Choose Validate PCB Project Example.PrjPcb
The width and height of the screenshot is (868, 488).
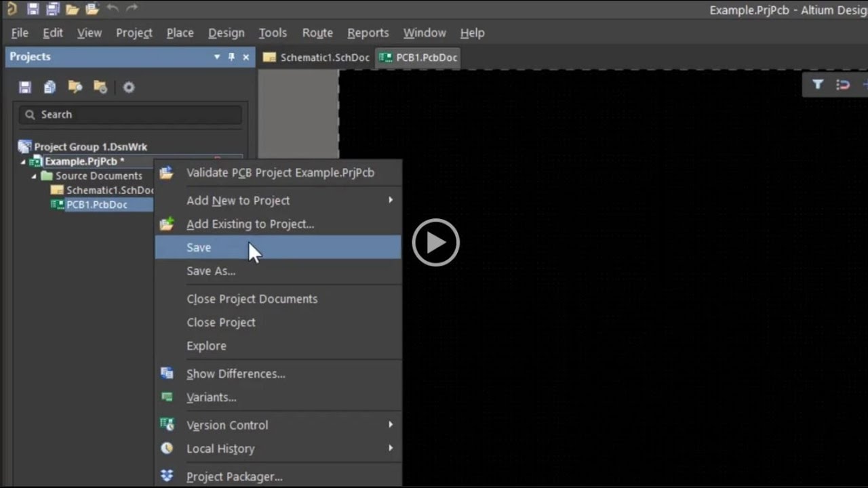click(x=278, y=173)
